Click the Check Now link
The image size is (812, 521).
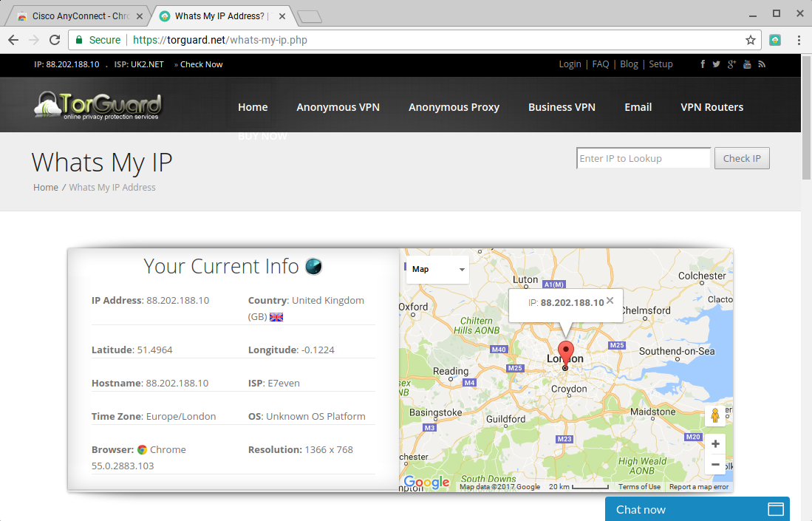[x=202, y=64]
